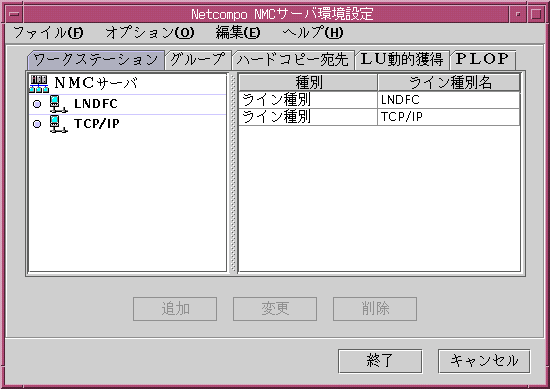Switch to the ワークステーション tab
Viewport: 550px width, 389px height.
tap(96, 60)
